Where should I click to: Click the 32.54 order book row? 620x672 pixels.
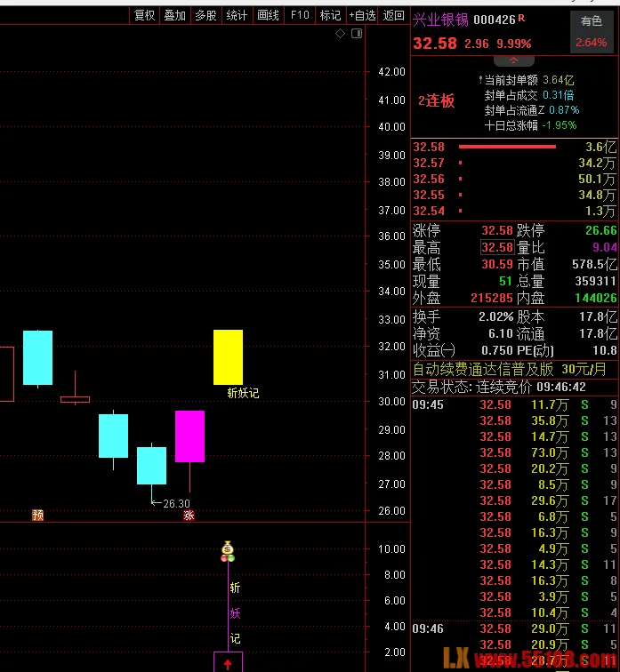514,211
